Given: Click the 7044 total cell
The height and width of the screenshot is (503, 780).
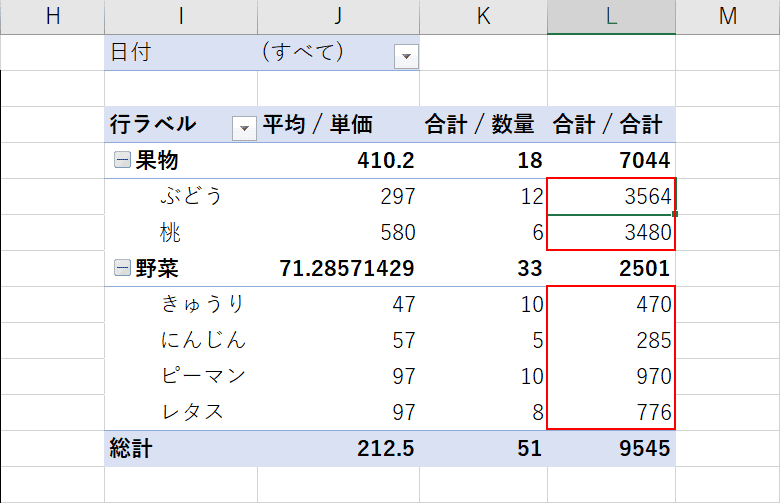Looking at the screenshot, I should (611, 160).
